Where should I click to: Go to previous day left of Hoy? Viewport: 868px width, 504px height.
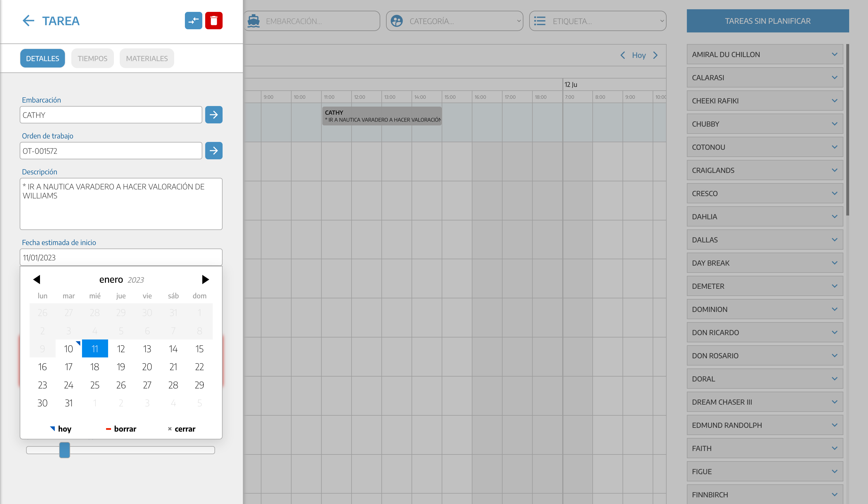coord(623,55)
